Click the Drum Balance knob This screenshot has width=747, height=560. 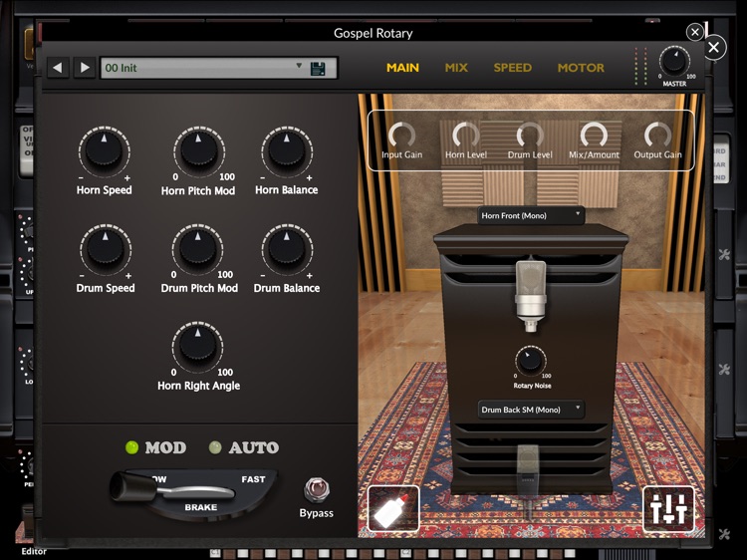pos(286,249)
